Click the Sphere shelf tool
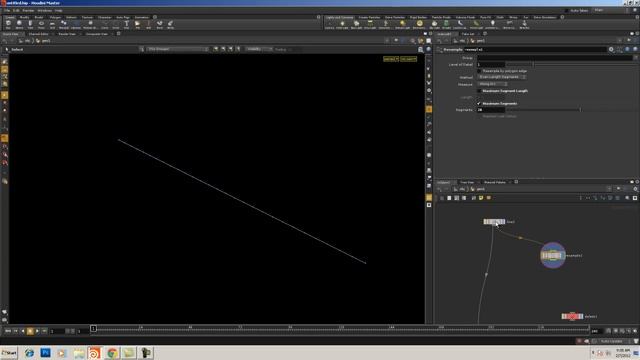The height and width of the screenshot is (360, 640). [x=19, y=24]
